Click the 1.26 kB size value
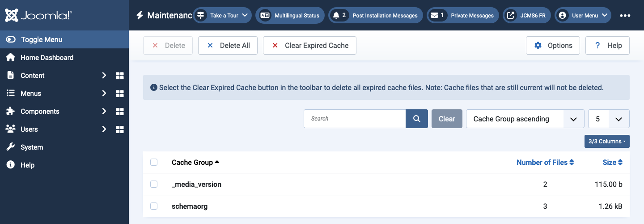 (610, 207)
